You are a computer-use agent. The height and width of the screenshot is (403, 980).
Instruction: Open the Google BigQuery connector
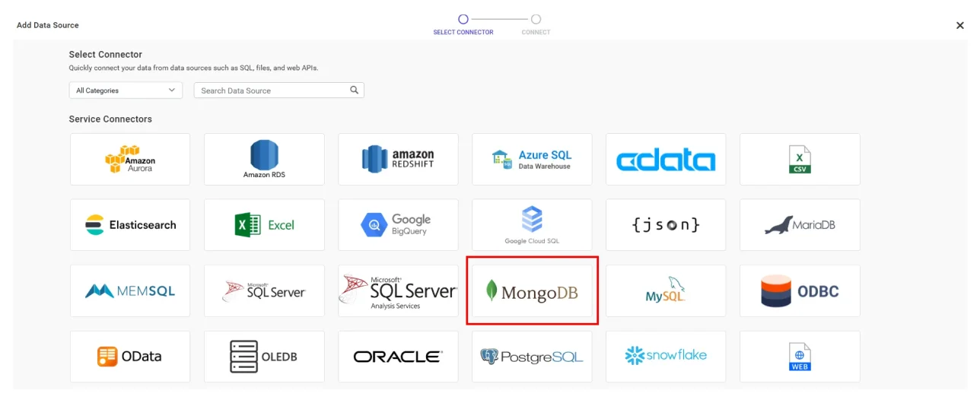(398, 225)
